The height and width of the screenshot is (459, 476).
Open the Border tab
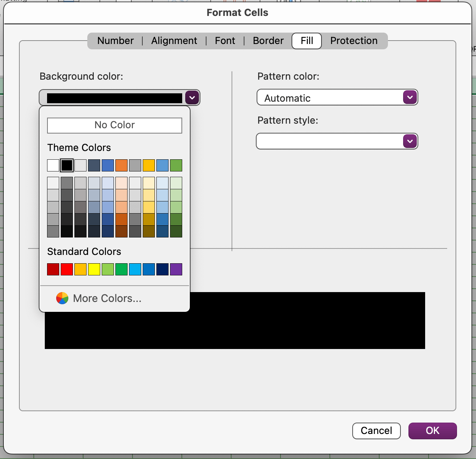click(268, 41)
